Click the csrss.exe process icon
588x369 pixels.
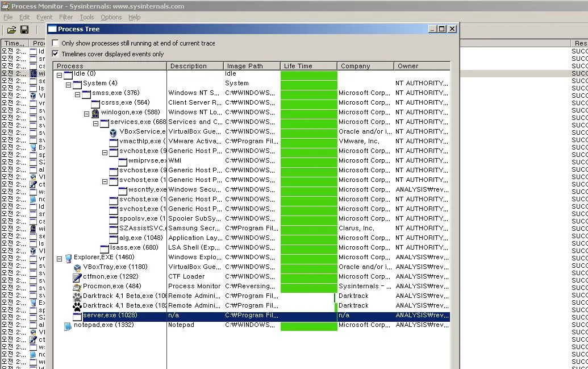pos(95,103)
